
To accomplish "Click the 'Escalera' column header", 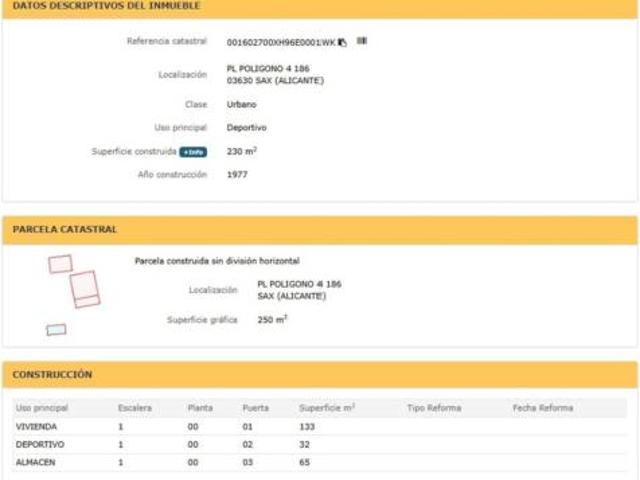I will coord(135,408).
